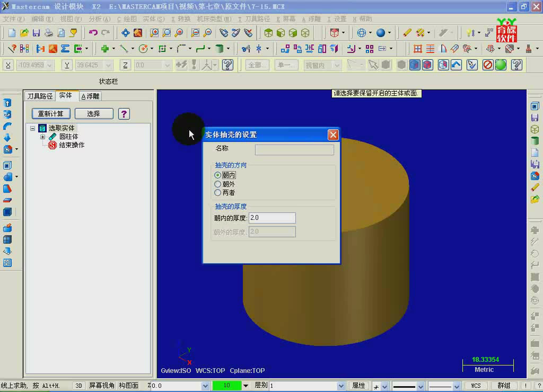Click the green plus Create point icon
This screenshot has width=543, height=392.
(x=104, y=49)
